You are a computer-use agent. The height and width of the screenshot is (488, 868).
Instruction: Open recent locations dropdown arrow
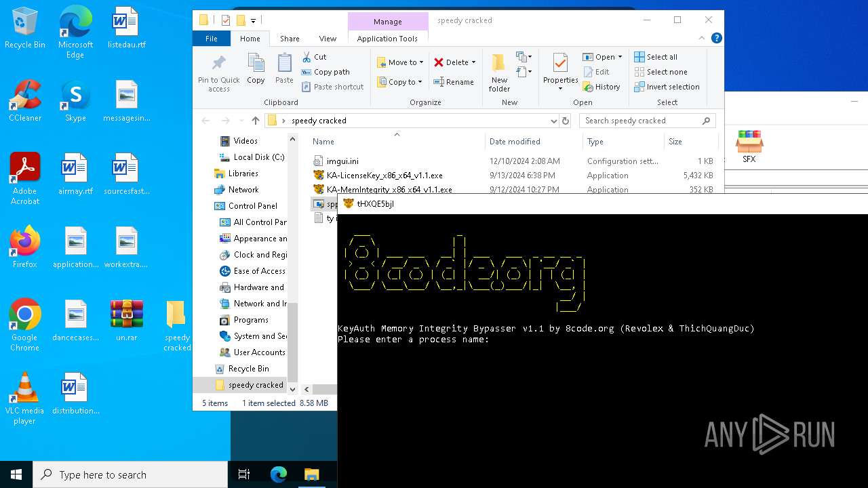tap(241, 121)
